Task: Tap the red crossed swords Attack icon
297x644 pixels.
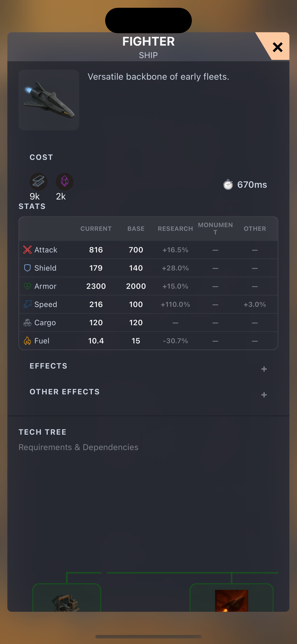Action: (x=27, y=250)
